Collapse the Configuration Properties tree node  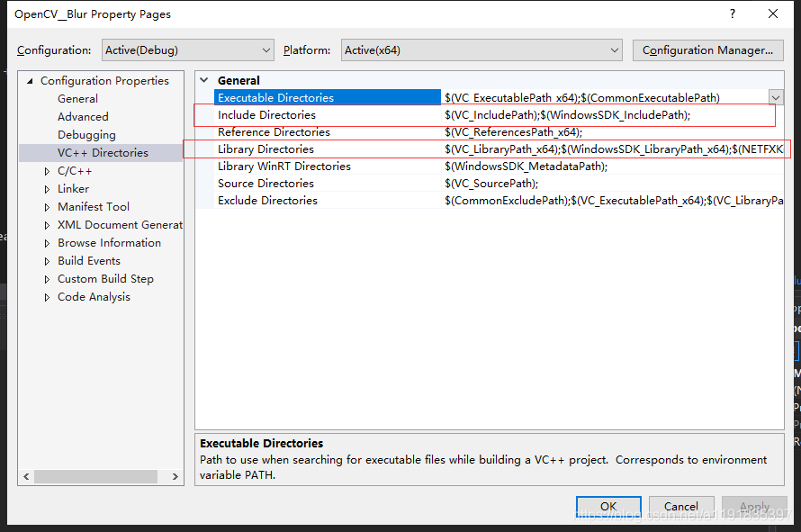pyautogui.click(x=30, y=81)
